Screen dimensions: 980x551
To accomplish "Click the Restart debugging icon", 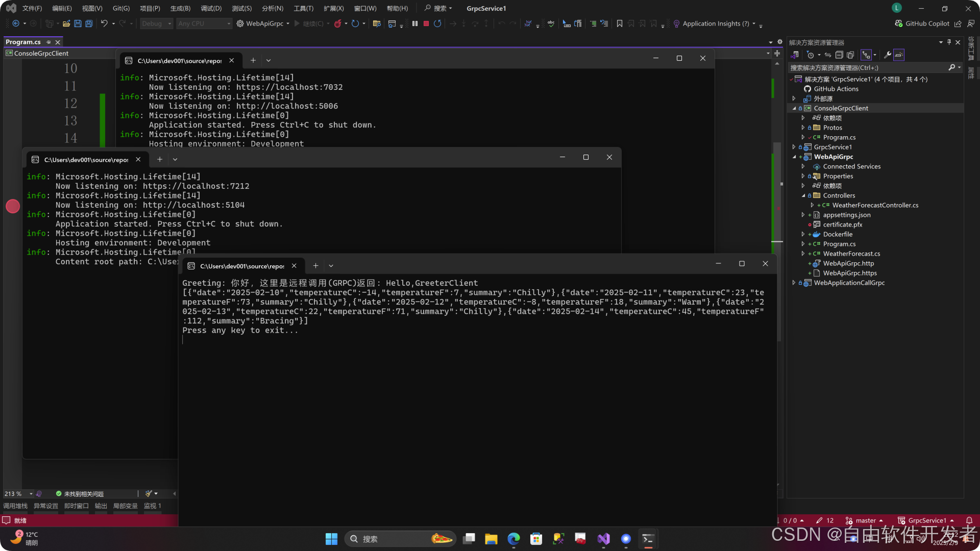I will coord(437,23).
